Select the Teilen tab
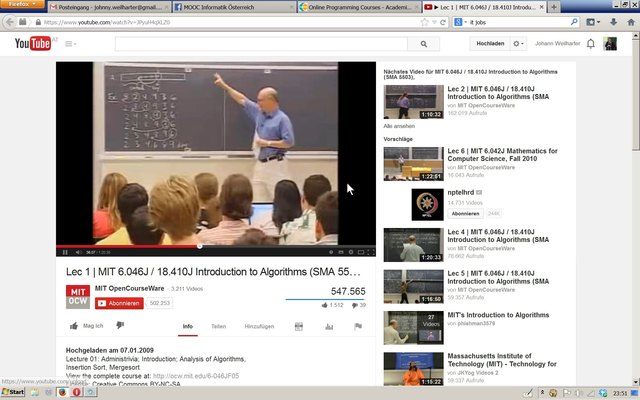640x400 pixels. (x=218, y=326)
